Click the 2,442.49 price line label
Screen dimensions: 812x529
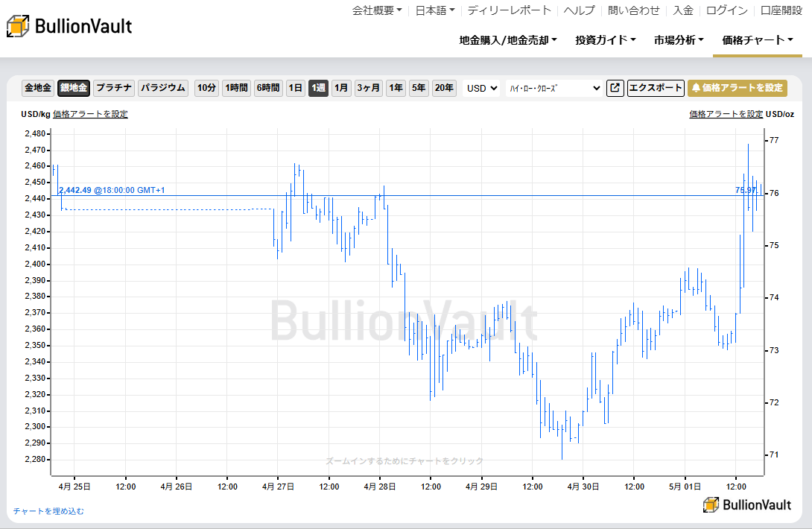point(112,190)
